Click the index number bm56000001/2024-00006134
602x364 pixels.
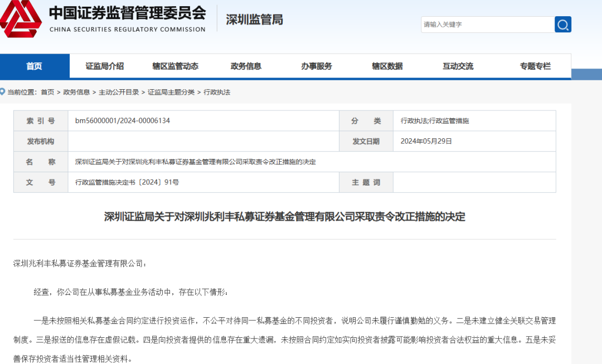pos(123,120)
